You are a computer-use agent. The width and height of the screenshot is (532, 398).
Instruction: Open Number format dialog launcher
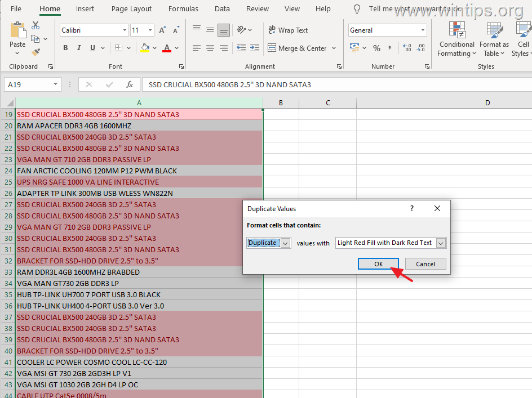click(x=427, y=66)
